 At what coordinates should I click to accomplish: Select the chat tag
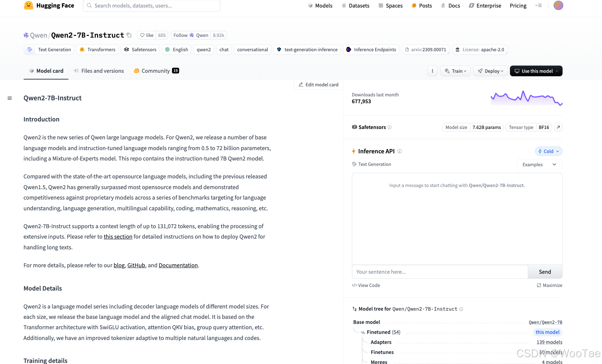pyautogui.click(x=224, y=49)
